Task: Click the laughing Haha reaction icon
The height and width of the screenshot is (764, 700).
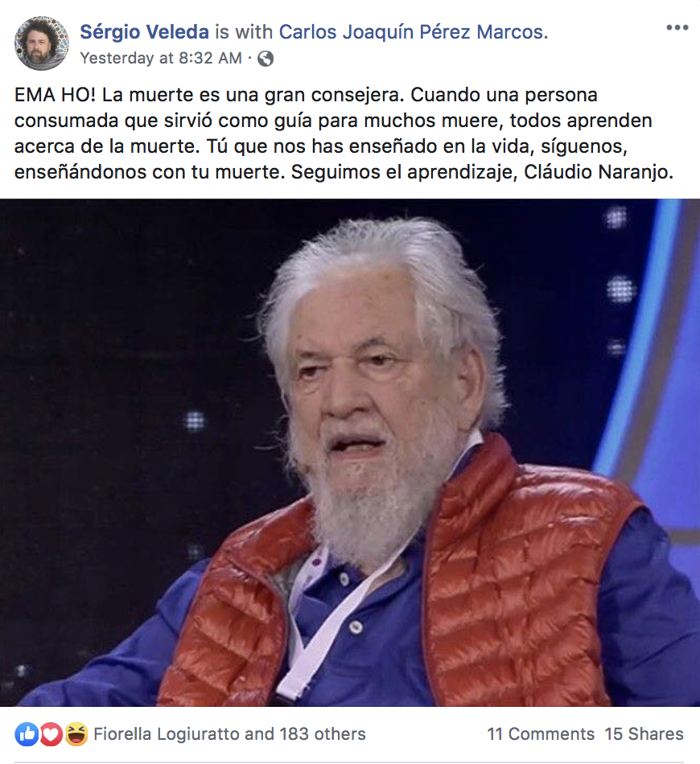Action: (x=76, y=733)
